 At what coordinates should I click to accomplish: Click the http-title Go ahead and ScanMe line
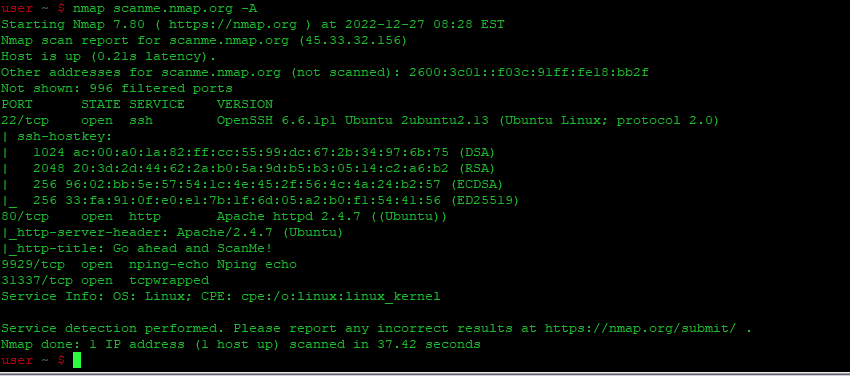point(137,249)
